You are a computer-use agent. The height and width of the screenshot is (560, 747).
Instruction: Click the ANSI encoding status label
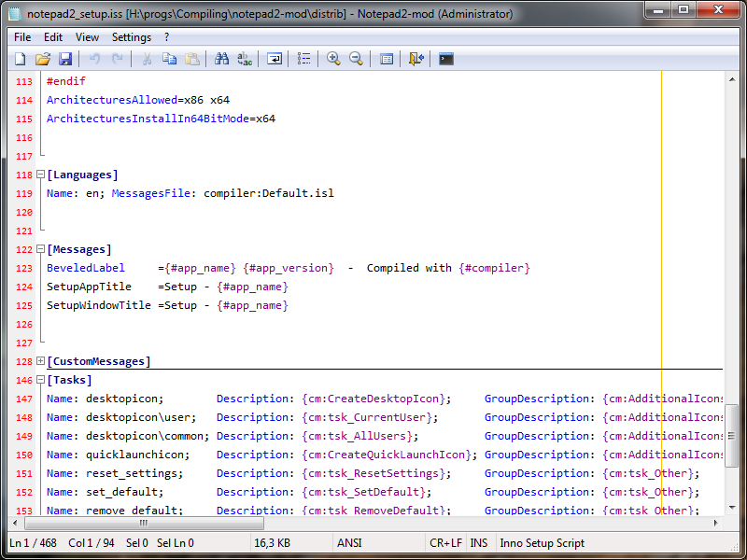pyautogui.click(x=349, y=543)
